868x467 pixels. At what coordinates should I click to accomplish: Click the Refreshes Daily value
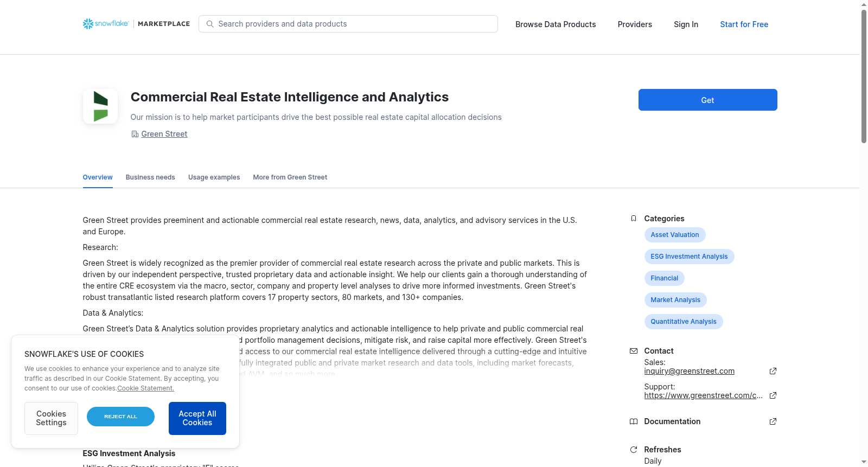click(653, 461)
